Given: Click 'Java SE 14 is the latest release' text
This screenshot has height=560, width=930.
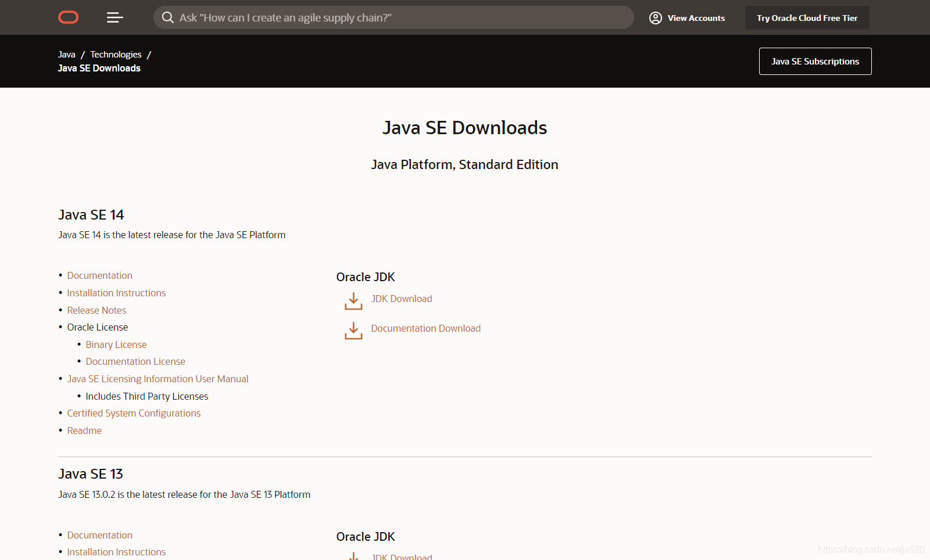Looking at the screenshot, I should 172,235.
